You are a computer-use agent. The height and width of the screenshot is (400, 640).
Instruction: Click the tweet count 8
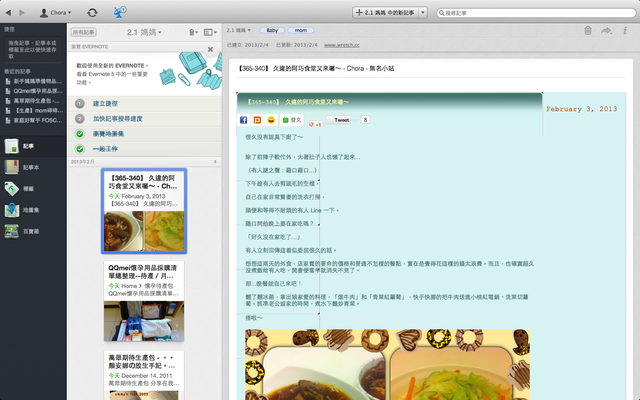click(x=365, y=120)
